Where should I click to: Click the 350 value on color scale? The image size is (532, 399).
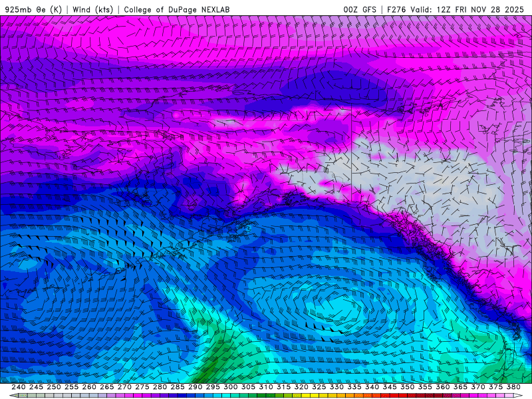click(x=407, y=387)
